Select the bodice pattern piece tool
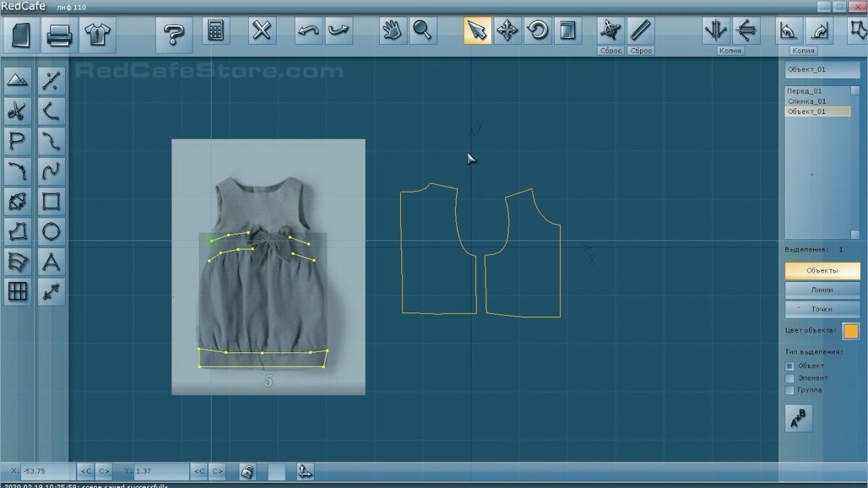The image size is (868, 488). (18, 231)
